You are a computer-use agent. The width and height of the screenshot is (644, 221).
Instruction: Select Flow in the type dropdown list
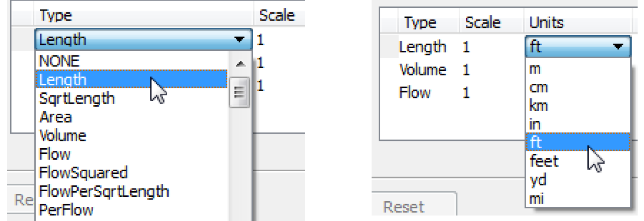tap(55, 154)
